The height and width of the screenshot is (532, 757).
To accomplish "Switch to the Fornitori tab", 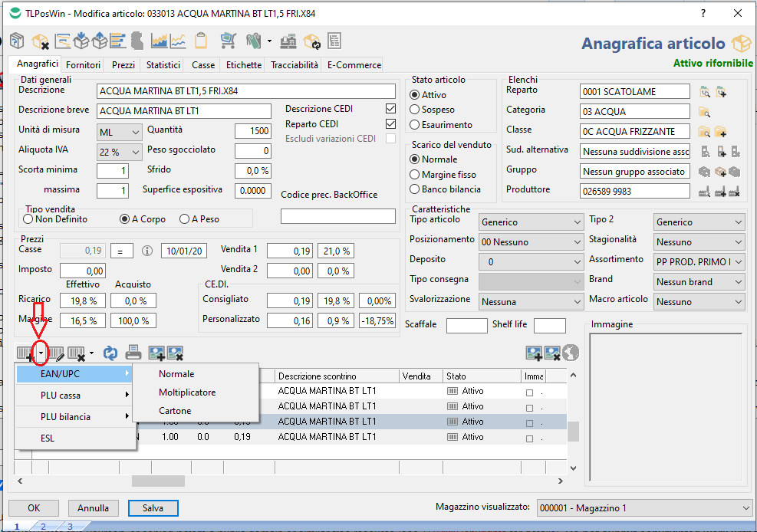I will pyautogui.click(x=83, y=66).
